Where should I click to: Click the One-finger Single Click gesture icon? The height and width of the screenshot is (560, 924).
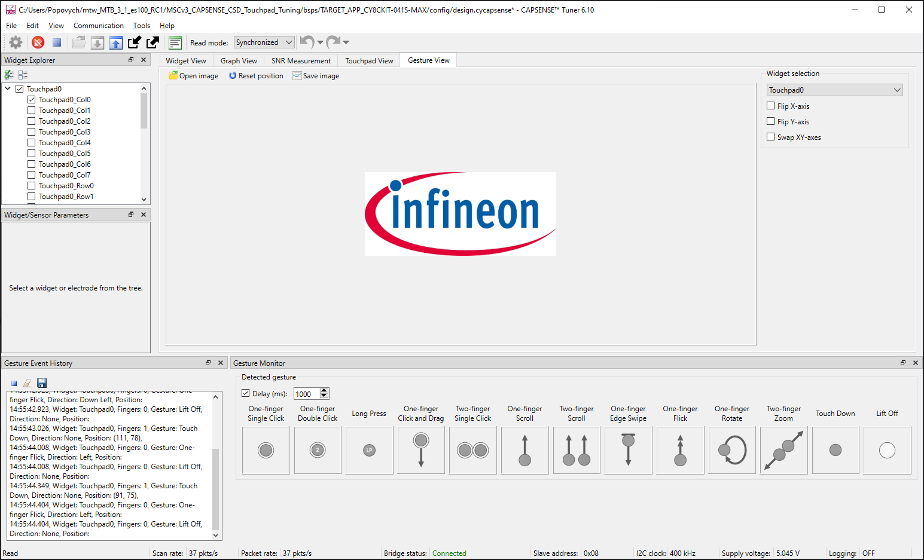(x=266, y=451)
